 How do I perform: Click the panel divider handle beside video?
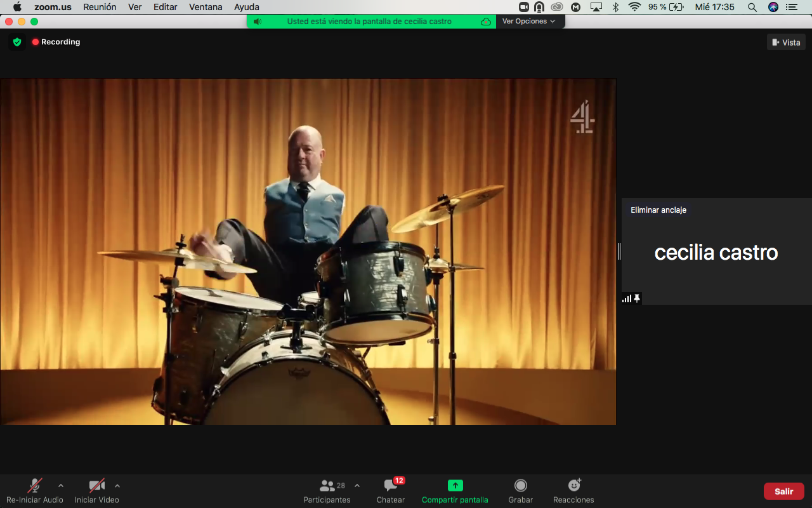tap(619, 251)
